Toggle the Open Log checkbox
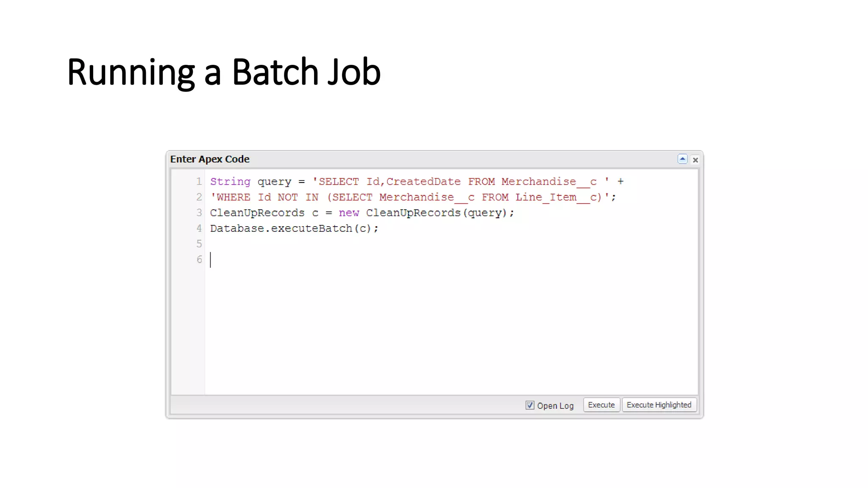The image size is (868, 488). [x=530, y=405]
